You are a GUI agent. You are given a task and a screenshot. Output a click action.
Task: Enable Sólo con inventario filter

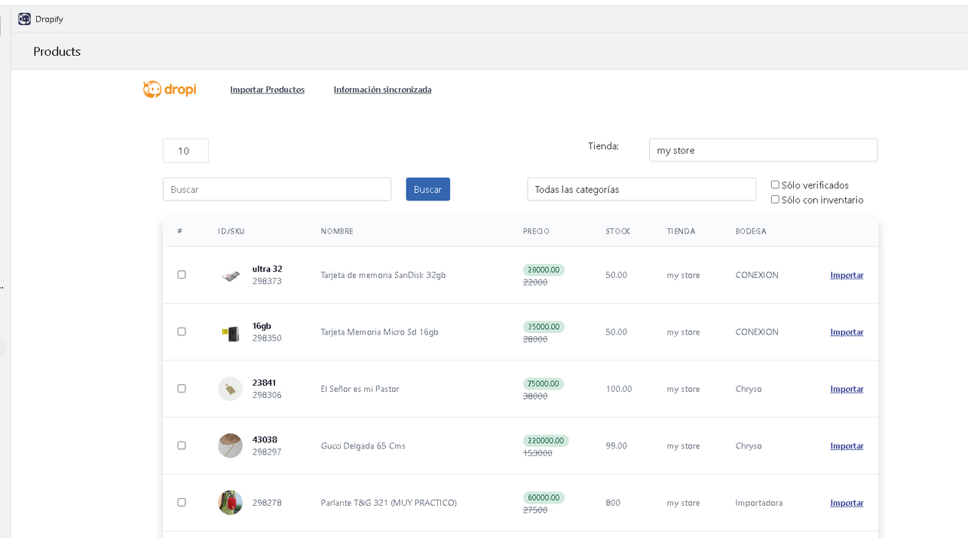coord(775,200)
